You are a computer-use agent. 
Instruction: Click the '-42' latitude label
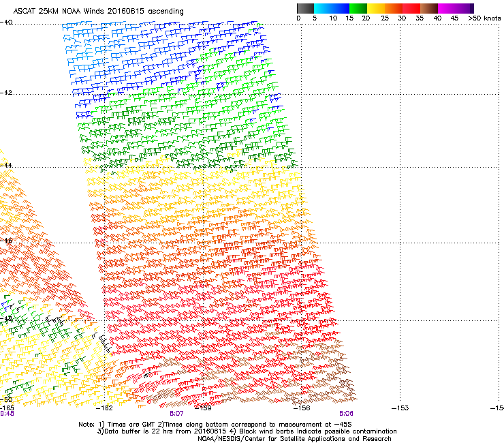(x=6, y=93)
